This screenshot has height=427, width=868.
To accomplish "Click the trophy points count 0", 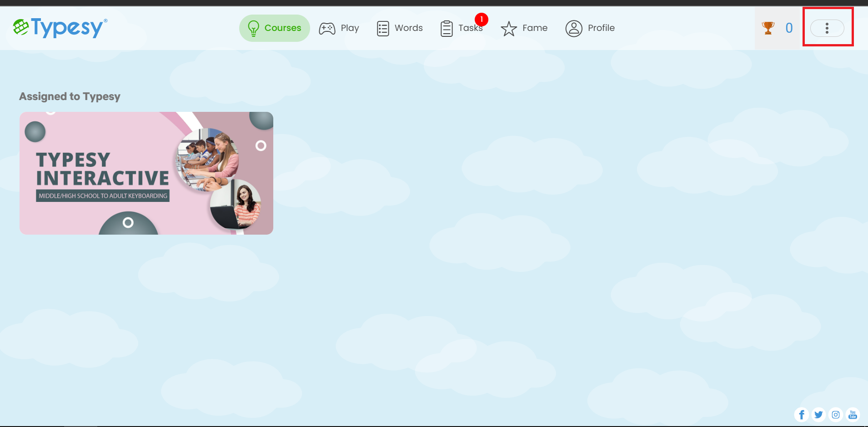I will 789,28.
